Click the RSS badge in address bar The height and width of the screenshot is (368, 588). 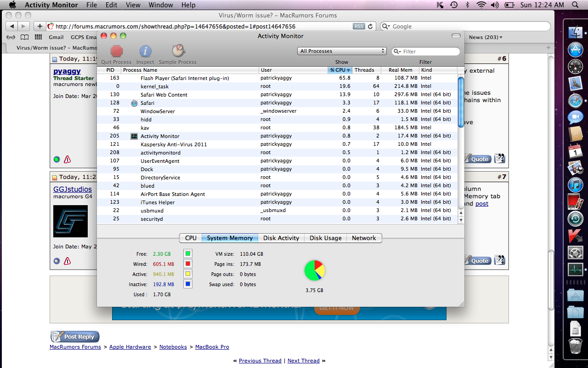359,26
